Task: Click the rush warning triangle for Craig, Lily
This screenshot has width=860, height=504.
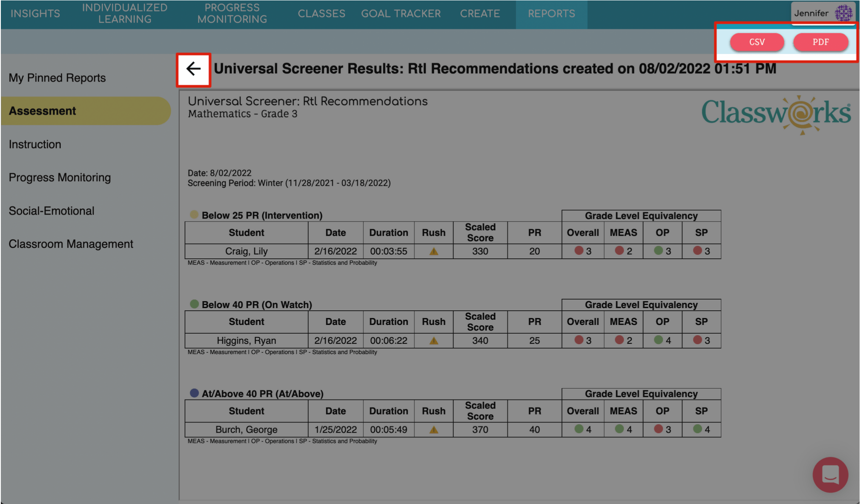Action: coord(433,251)
